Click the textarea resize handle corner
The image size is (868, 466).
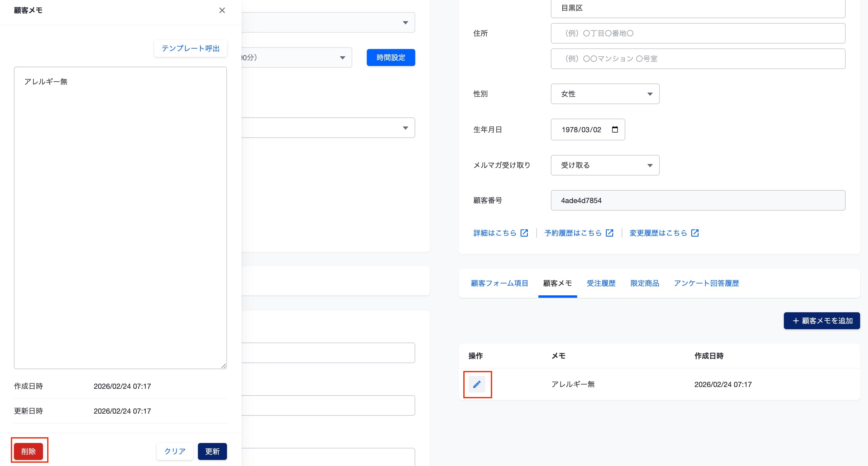[x=224, y=366]
